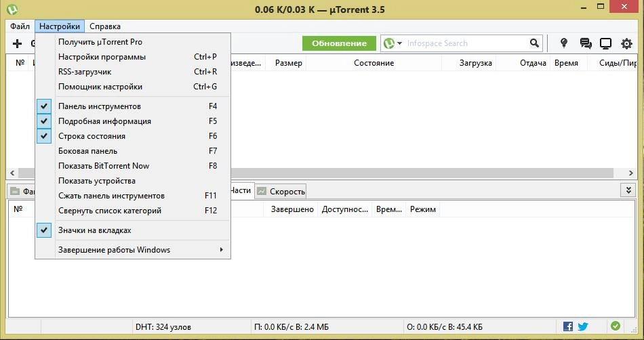Viewport: 644px width, 340px height.
Task: Toggle Значки на вкладках option
Action: click(133, 230)
